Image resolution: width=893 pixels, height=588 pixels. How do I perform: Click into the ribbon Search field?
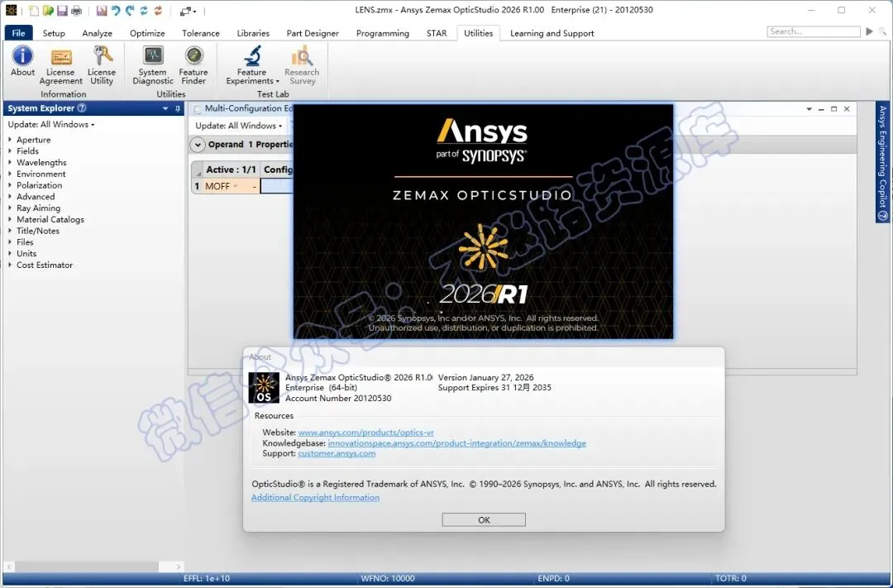tap(814, 31)
